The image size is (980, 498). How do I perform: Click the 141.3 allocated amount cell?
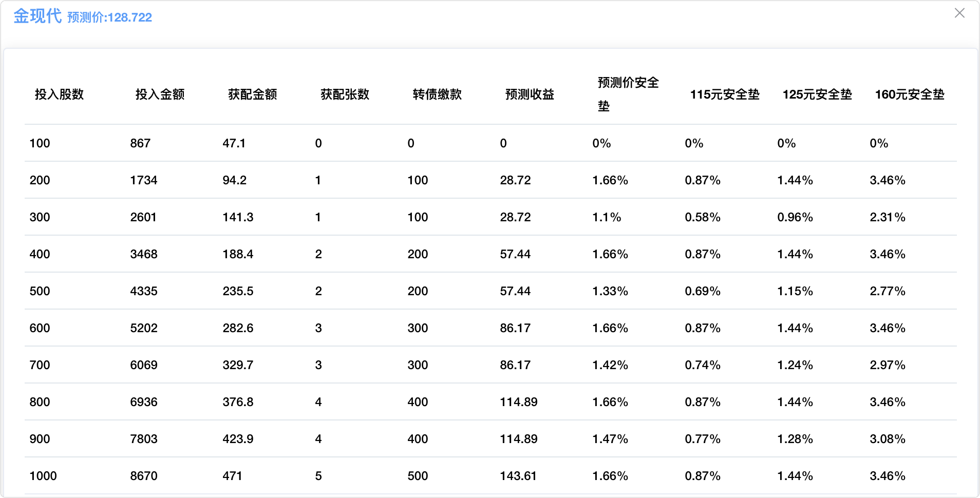pos(238,217)
